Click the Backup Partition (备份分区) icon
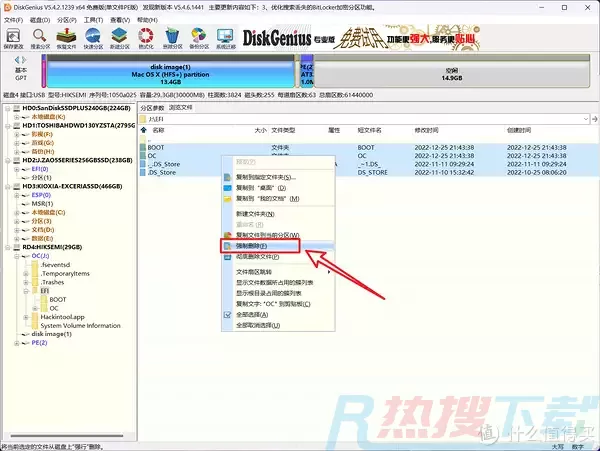This screenshot has width=600, height=451. click(x=199, y=36)
